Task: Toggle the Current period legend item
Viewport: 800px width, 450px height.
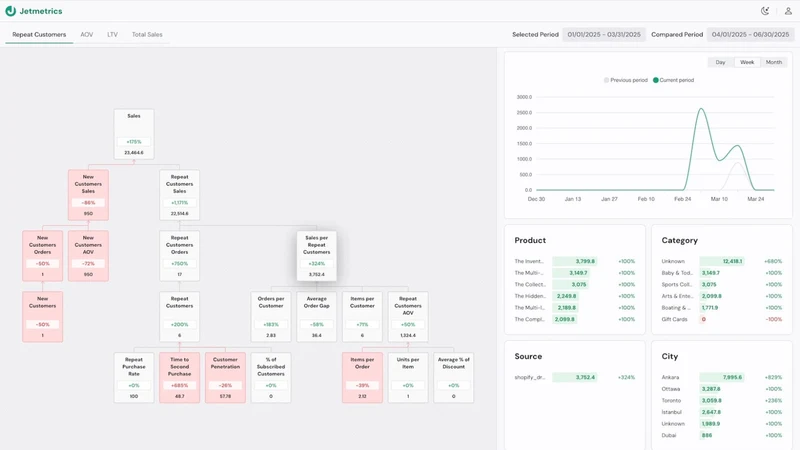Action: click(x=673, y=80)
